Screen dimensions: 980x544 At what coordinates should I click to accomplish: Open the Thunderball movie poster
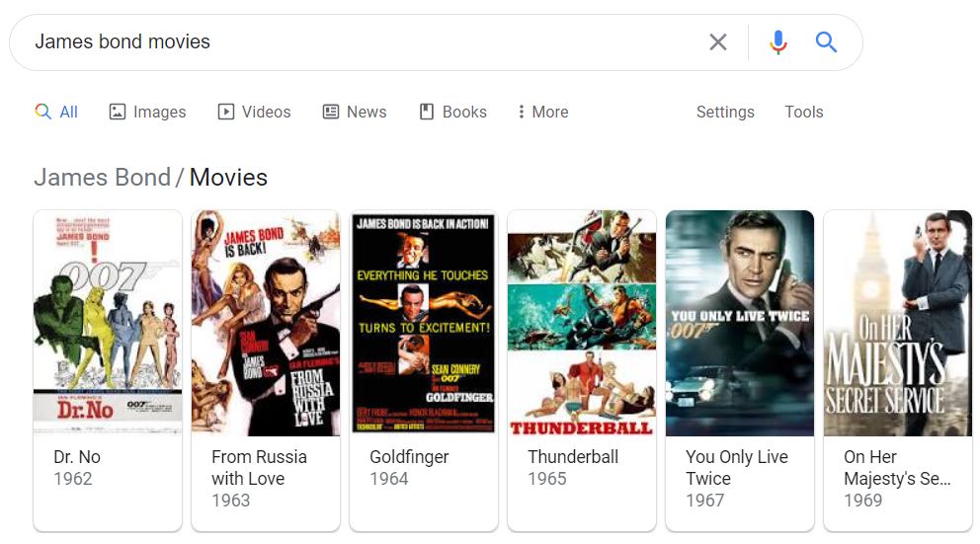pos(582,323)
